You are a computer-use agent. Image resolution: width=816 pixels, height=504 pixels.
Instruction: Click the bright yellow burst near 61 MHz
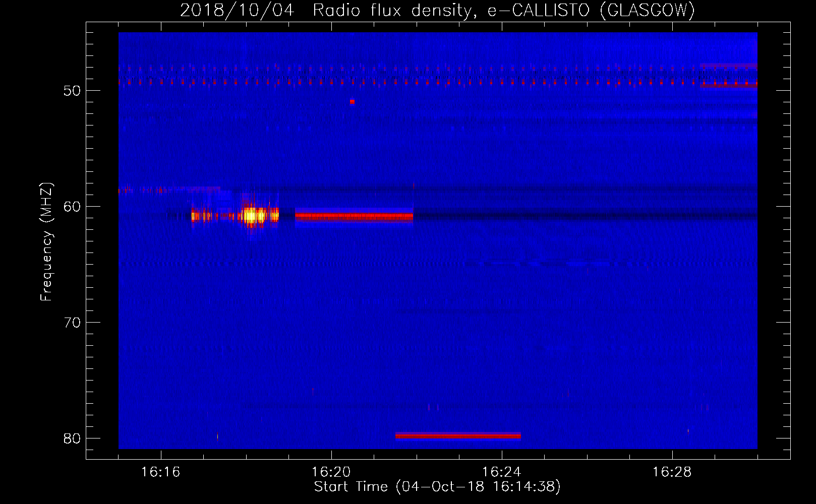[254, 216]
